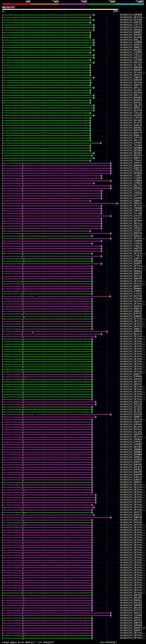Select hit label UniRef100_C1GBU2

click(131, 175)
